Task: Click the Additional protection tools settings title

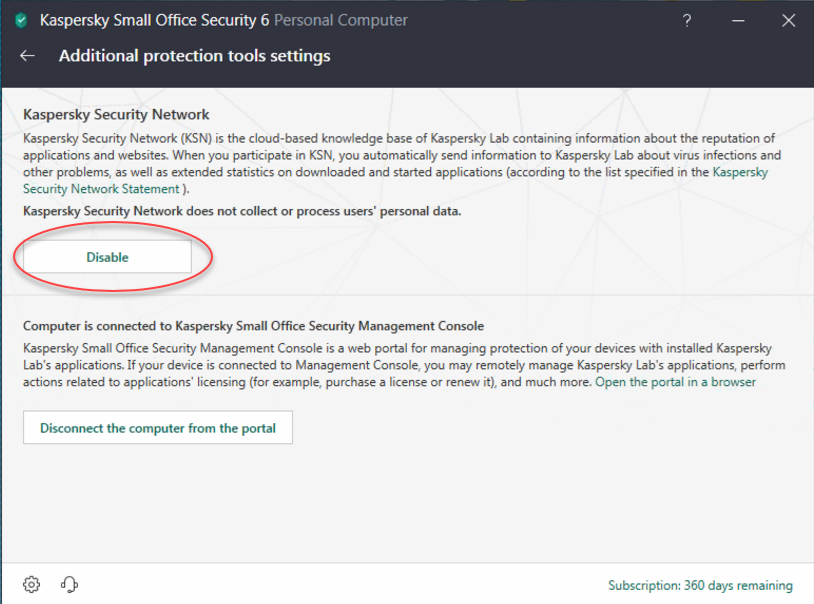Action: click(195, 56)
